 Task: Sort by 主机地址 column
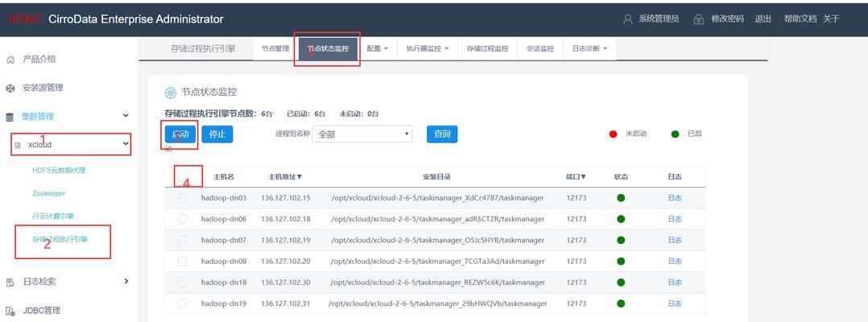285,177
